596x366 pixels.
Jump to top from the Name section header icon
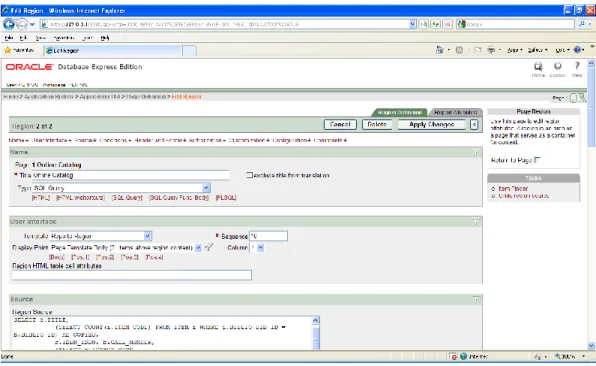(476, 152)
